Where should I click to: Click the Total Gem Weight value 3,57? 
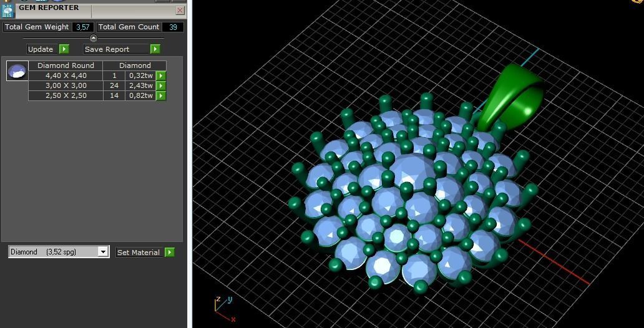pos(83,27)
